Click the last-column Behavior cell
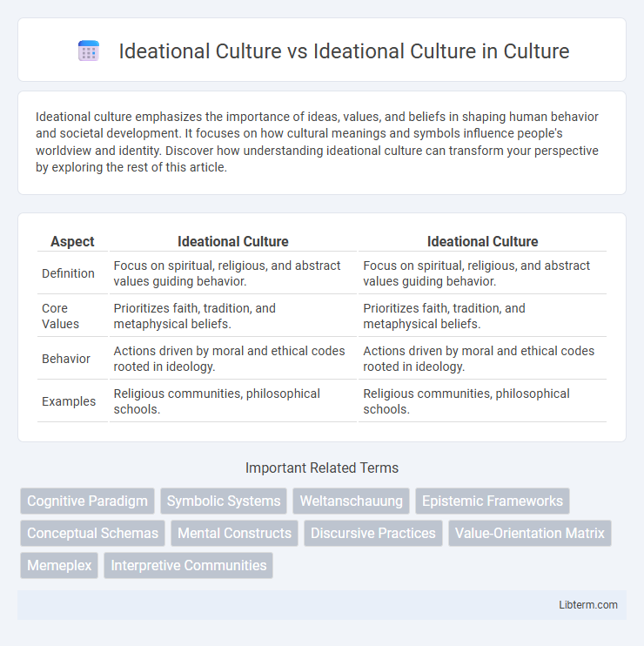Image resolution: width=644 pixels, height=646 pixels. coord(483,359)
